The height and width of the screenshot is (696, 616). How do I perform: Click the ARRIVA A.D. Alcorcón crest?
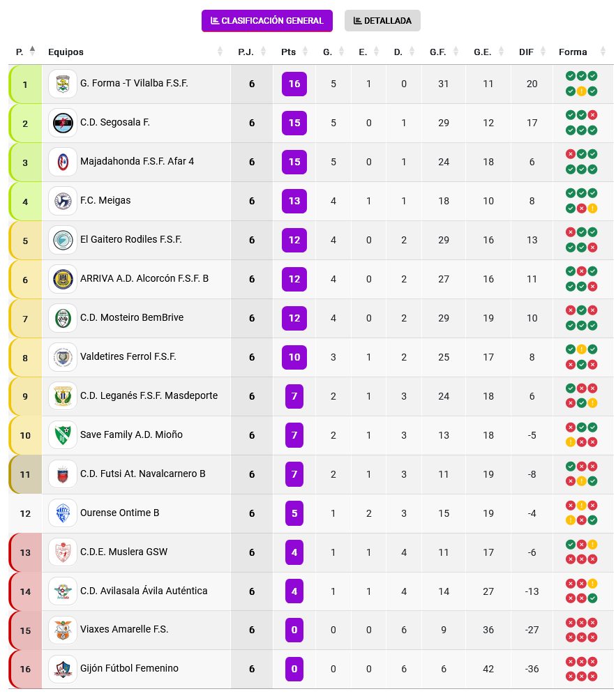click(x=63, y=279)
